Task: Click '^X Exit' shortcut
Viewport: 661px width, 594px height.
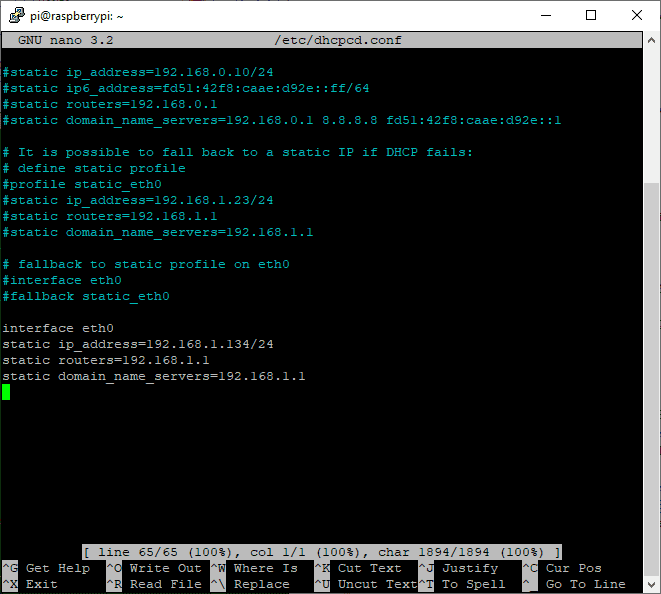Action: coord(30,584)
